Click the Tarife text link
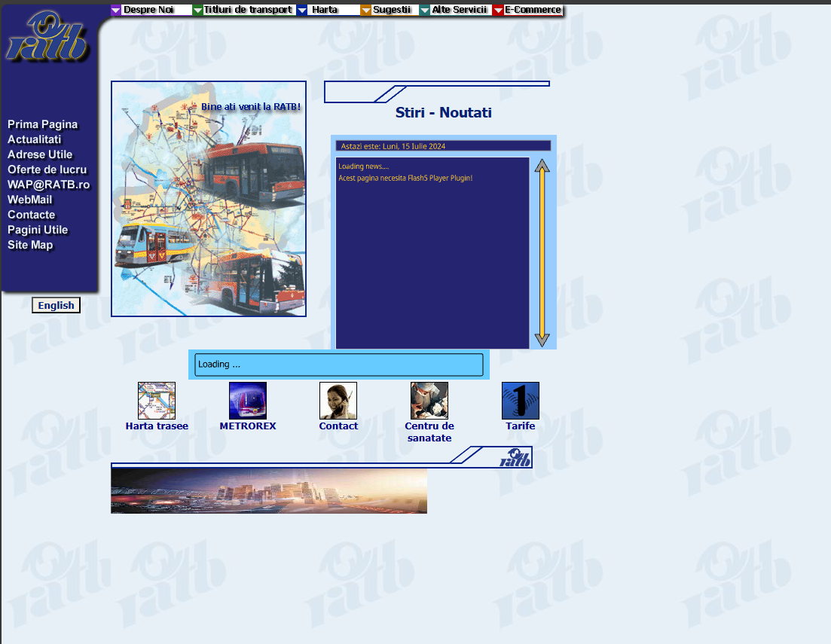The image size is (831, 644). [x=521, y=426]
